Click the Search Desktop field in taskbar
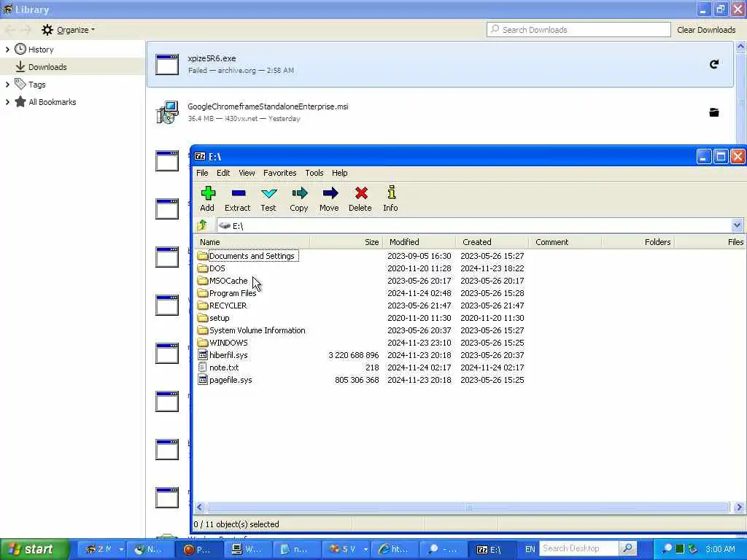 [x=578, y=548]
